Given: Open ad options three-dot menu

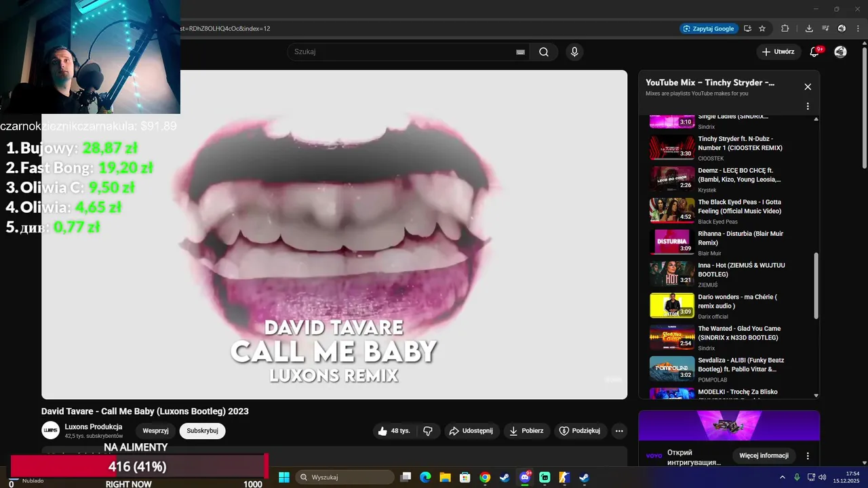Looking at the screenshot, I should [808, 455].
